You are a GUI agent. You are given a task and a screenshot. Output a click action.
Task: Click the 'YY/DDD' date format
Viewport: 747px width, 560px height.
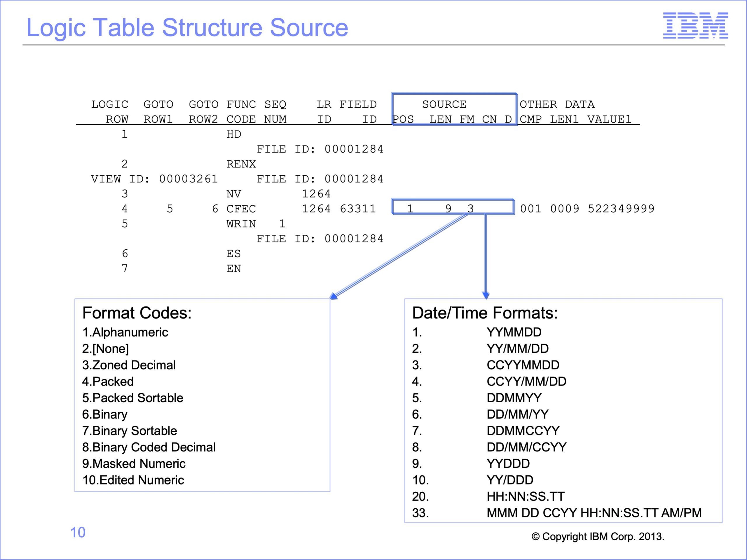click(510, 480)
